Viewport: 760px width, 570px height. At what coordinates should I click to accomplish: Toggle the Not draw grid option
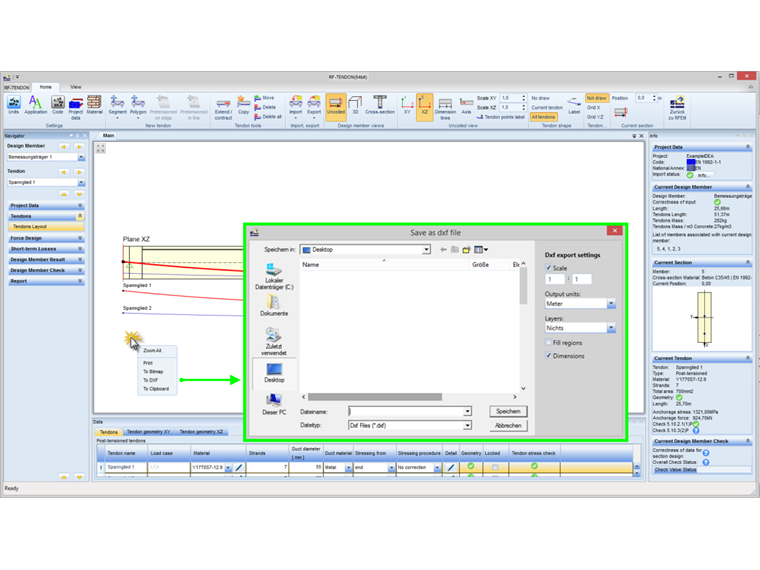tap(596, 98)
